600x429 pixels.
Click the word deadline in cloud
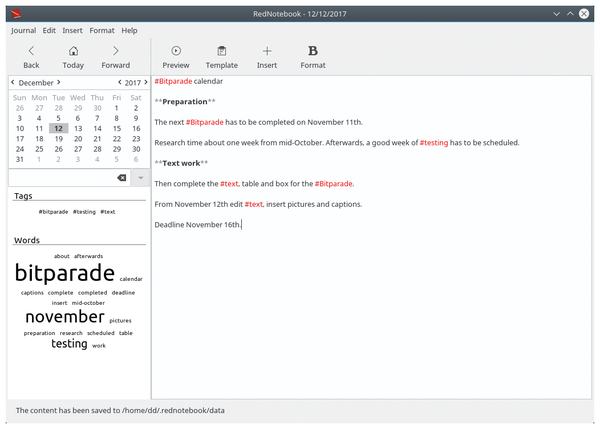[123, 293]
